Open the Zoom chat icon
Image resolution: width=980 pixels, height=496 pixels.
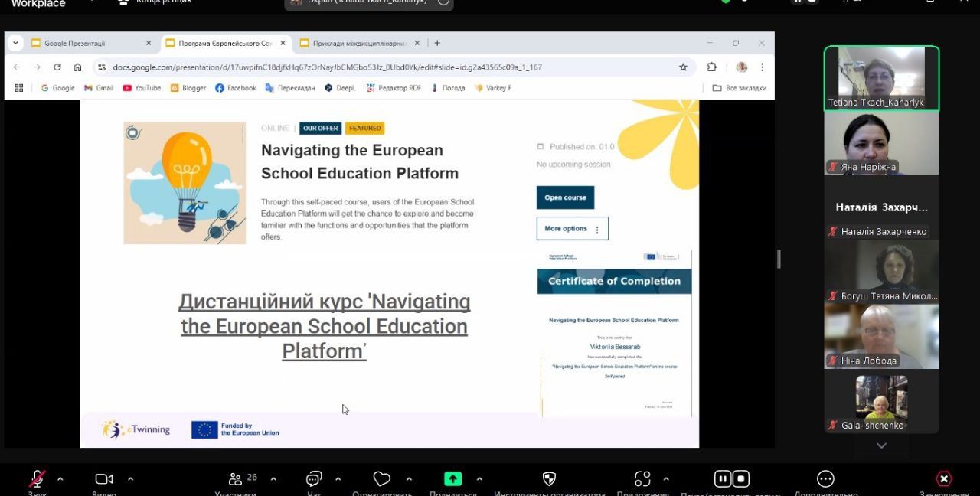pos(314,479)
